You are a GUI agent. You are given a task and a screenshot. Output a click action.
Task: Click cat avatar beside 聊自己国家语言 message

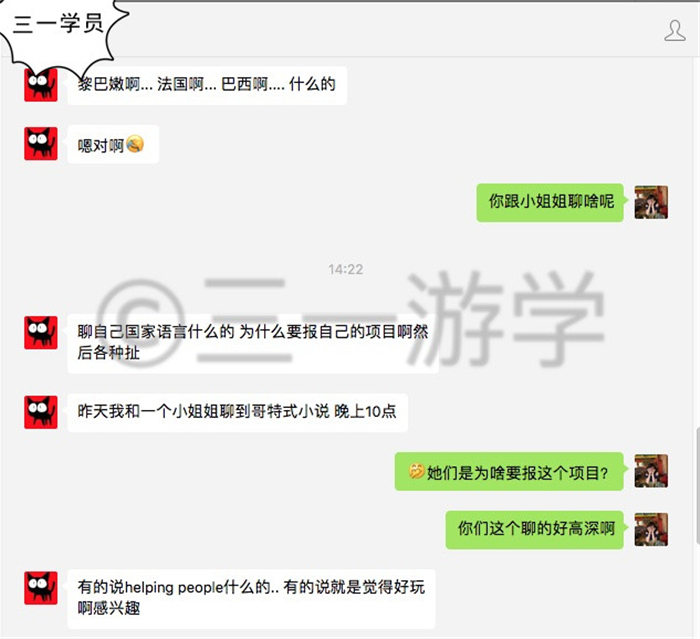(41, 333)
